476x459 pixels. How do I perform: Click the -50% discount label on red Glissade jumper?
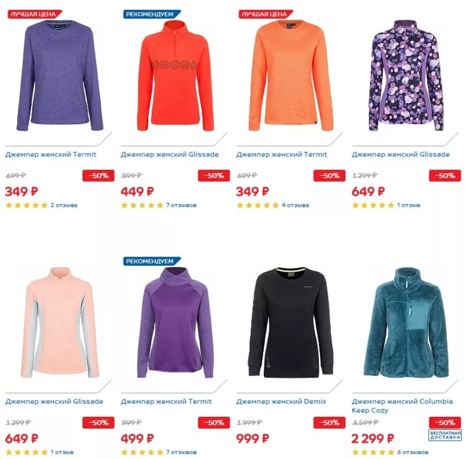tap(214, 176)
